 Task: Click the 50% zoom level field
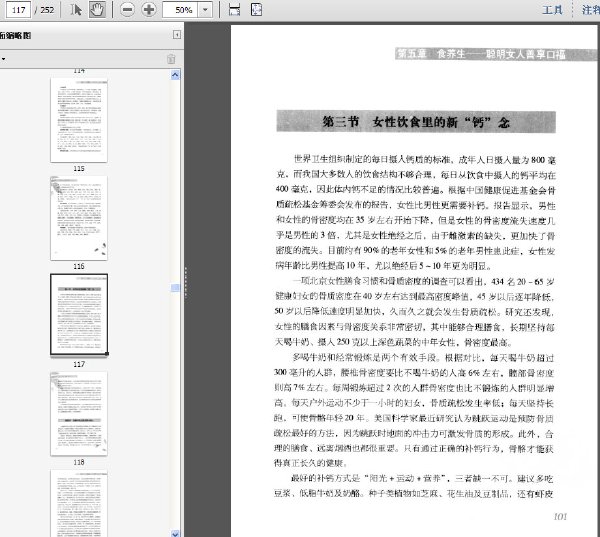click(x=180, y=10)
